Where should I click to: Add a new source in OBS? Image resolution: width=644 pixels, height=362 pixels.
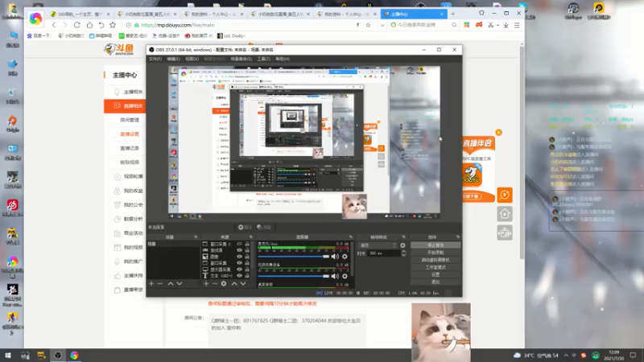coord(206,284)
